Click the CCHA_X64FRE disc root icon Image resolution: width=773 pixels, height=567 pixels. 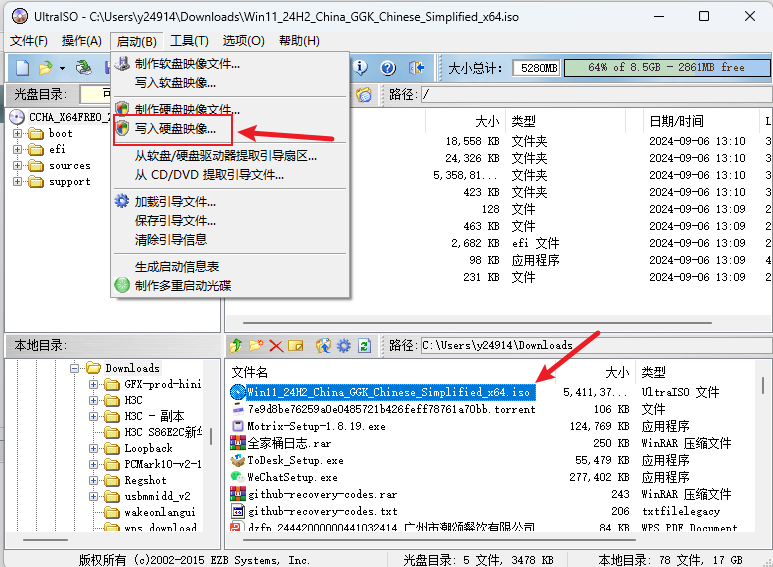pos(17,117)
